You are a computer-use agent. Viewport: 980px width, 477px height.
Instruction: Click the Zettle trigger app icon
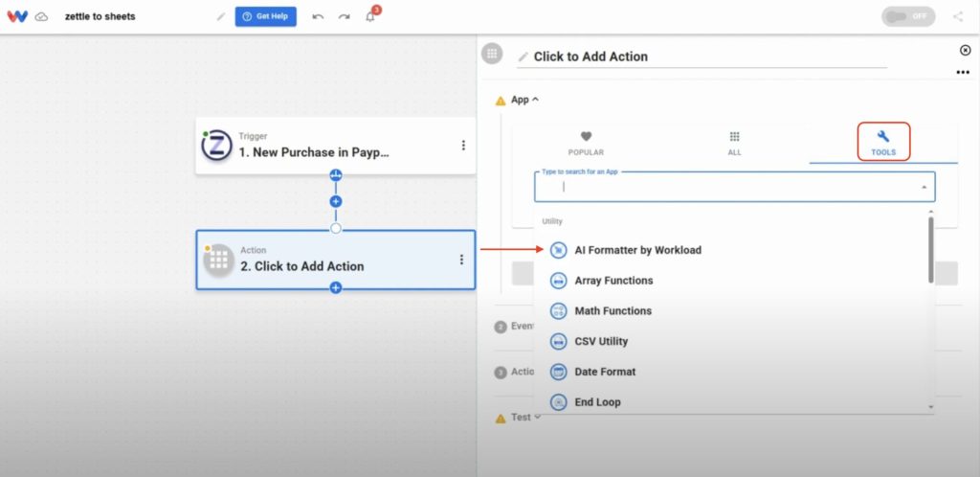tap(216, 146)
